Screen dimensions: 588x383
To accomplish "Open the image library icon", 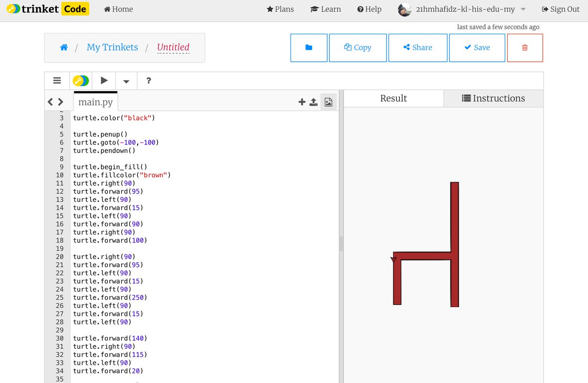I will pyautogui.click(x=328, y=102).
